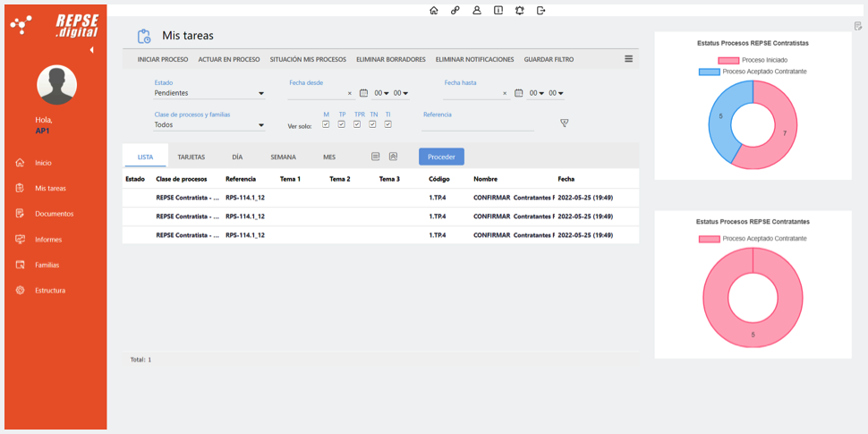Open notifications bell icon in top bar
Image resolution: width=868 pixels, height=434 pixels.
point(519,10)
